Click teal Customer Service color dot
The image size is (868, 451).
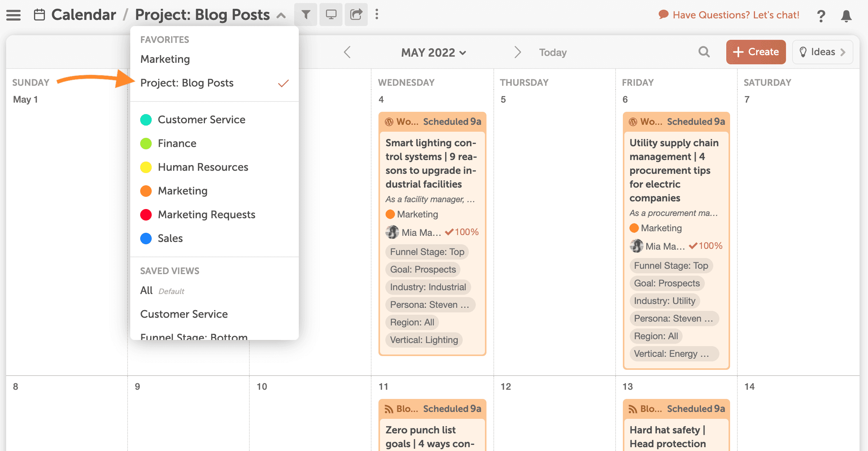pyautogui.click(x=146, y=120)
